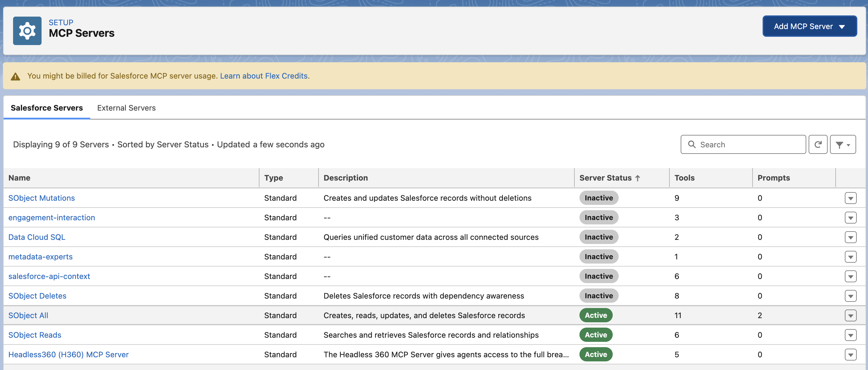This screenshot has width=868, height=370.
Task: Open row actions for salesforce-api-context
Action: (x=850, y=276)
